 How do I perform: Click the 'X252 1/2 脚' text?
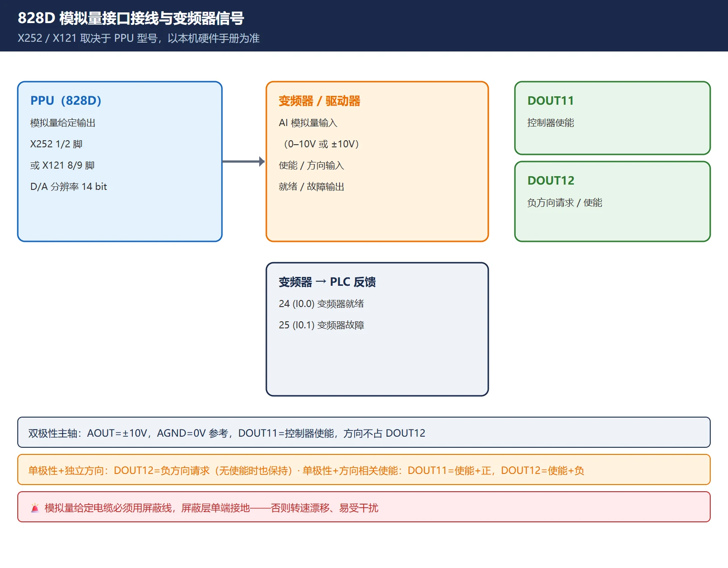tap(56, 144)
